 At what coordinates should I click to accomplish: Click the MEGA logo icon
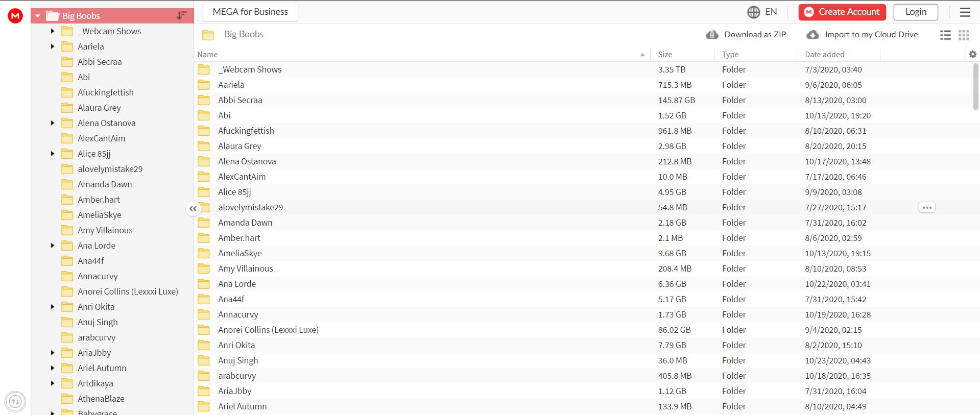[x=15, y=16]
